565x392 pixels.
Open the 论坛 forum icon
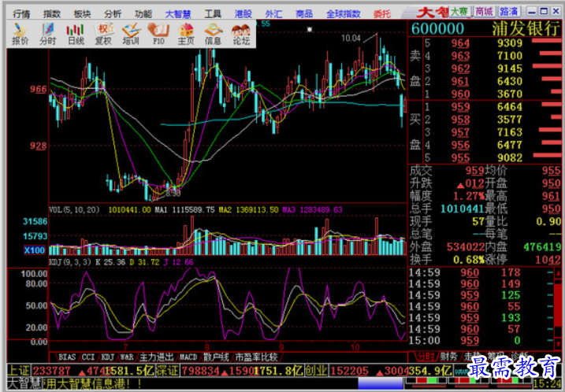click(x=241, y=34)
